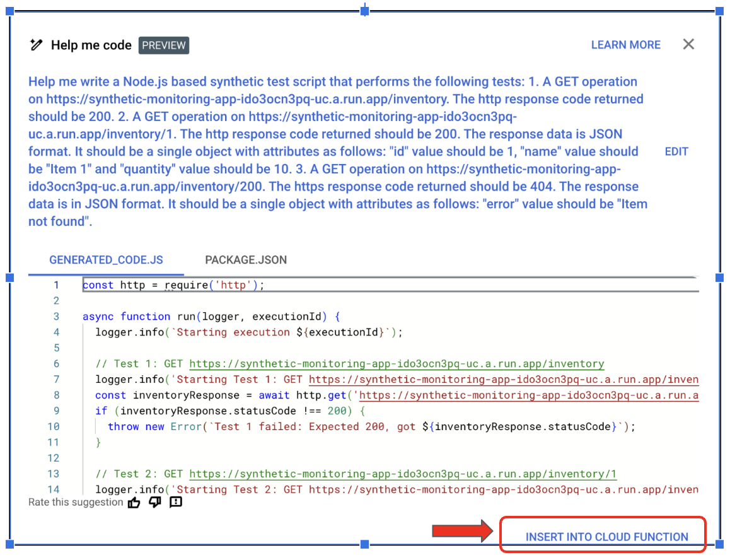Open the report feedback comment icon
The height and width of the screenshot is (560, 730).
click(176, 503)
